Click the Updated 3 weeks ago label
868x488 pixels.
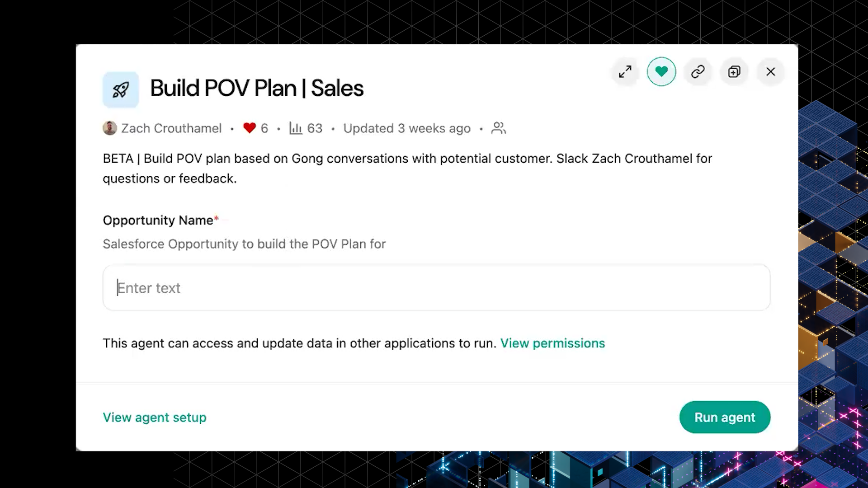click(407, 128)
